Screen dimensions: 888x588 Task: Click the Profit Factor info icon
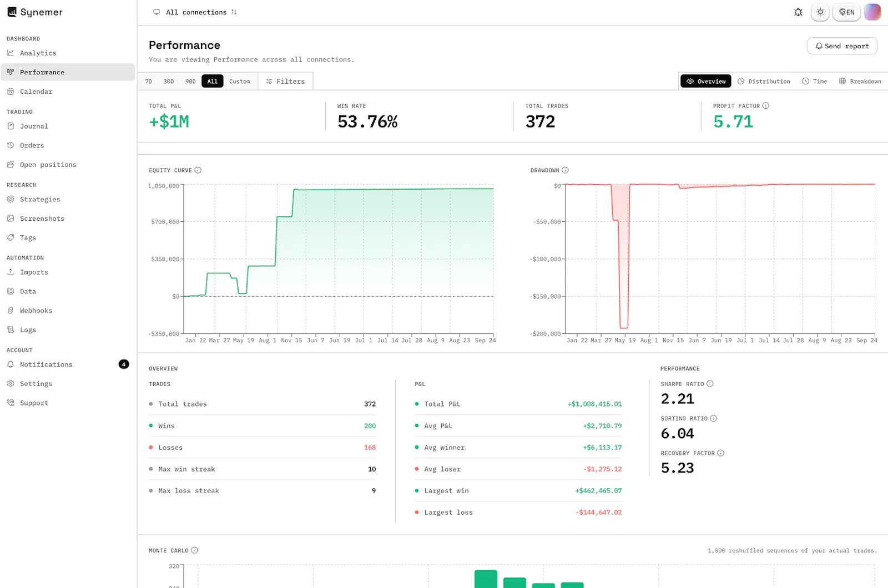click(766, 106)
